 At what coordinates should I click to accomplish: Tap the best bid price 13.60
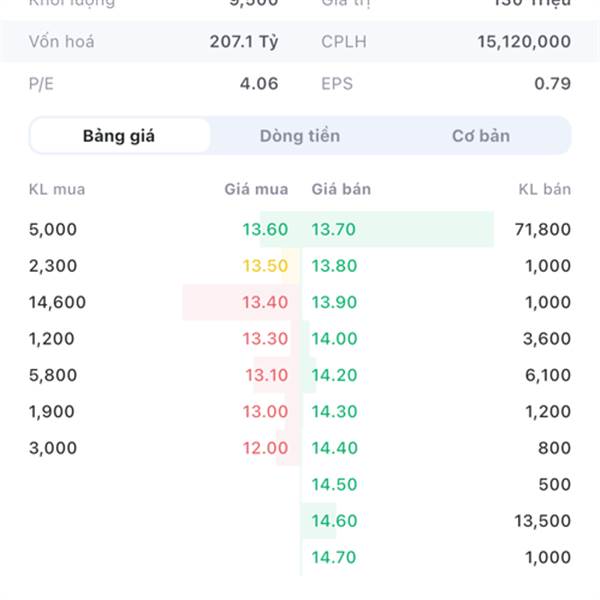point(265,230)
